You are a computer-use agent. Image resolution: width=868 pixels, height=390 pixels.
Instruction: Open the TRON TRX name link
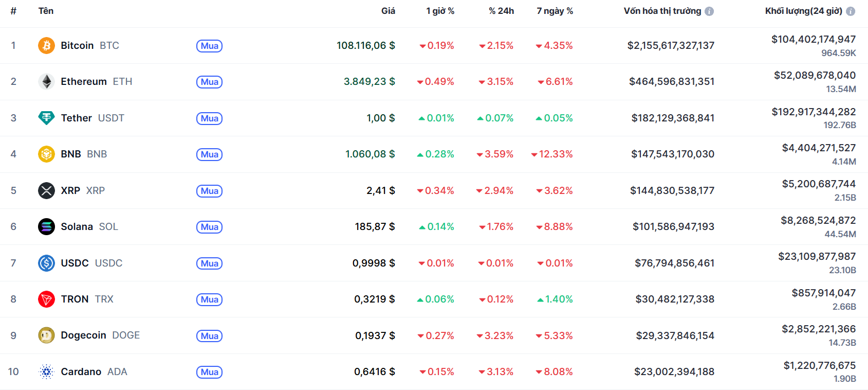87,299
